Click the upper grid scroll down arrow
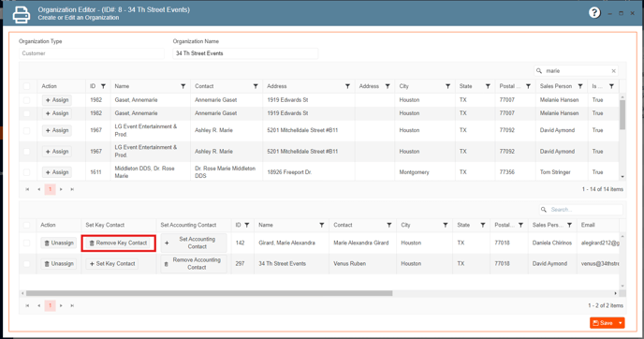This screenshot has width=644, height=339. tap(622, 177)
